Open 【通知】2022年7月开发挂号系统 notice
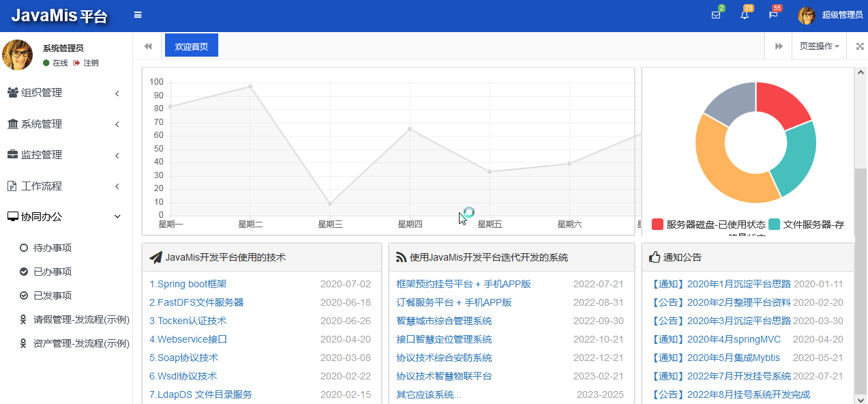The width and height of the screenshot is (868, 404). 721,376
